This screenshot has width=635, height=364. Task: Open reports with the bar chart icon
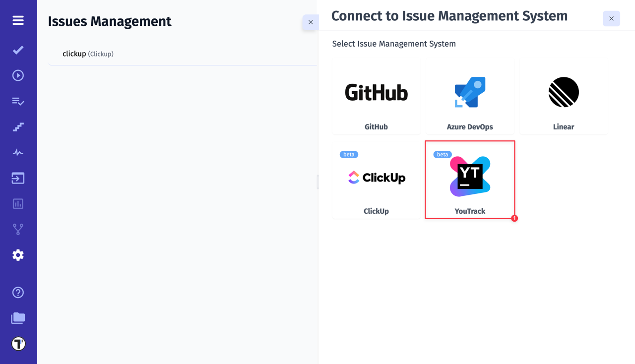pyautogui.click(x=18, y=203)
